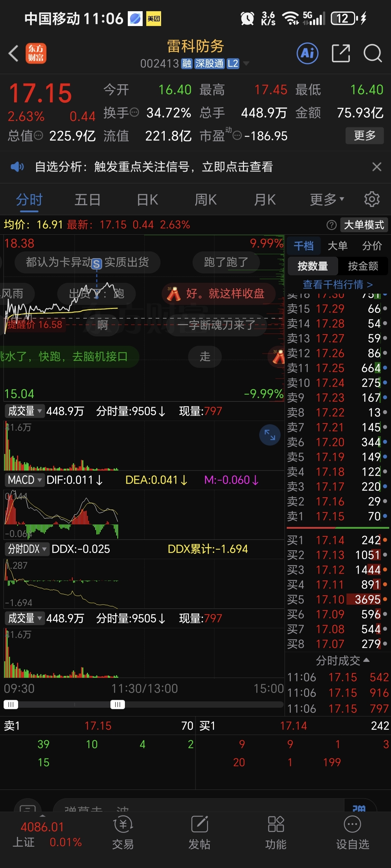Expand the chart with fullscreen arrows icon
391x868 pixels.
point(270,435)
